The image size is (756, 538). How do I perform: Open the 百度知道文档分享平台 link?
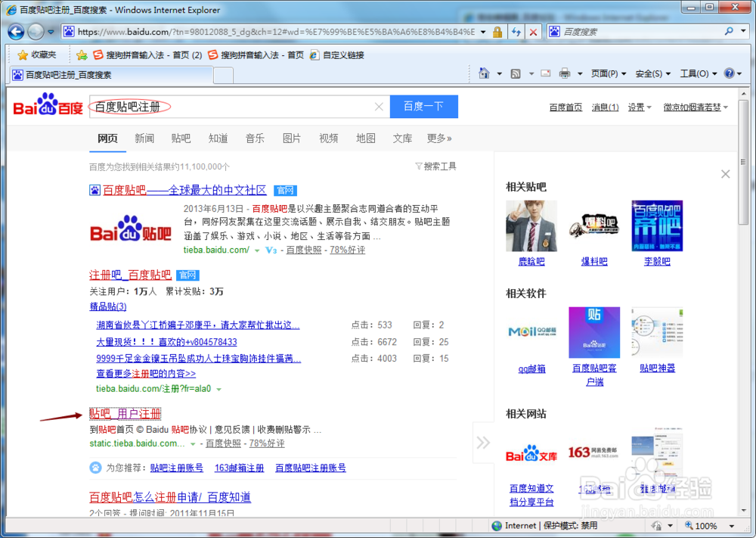coord(531,495)
